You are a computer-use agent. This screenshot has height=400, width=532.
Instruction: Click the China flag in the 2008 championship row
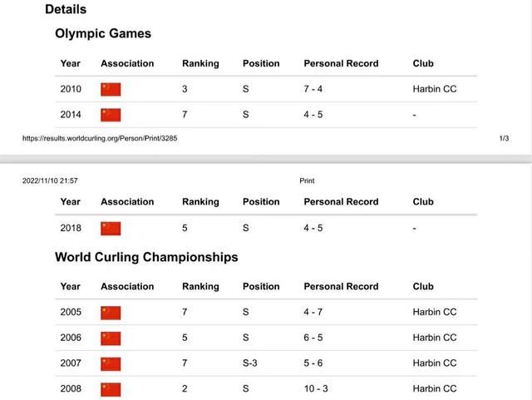pos(111,388)
